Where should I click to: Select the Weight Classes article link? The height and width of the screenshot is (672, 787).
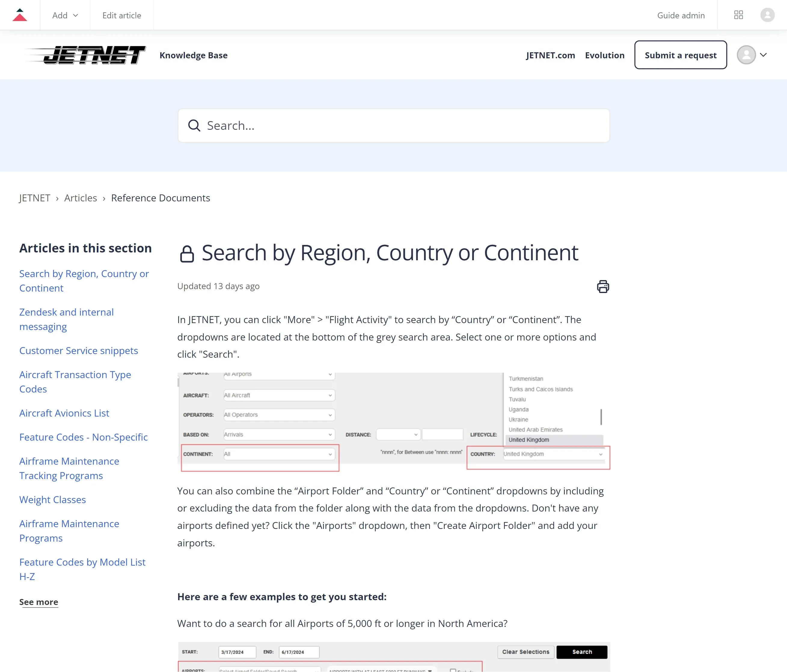point(53,499)
